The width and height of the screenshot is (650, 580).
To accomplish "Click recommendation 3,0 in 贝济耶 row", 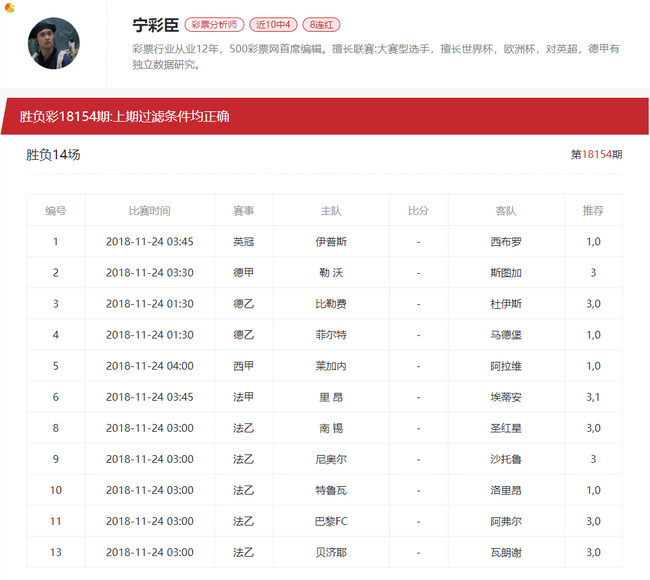I will tap(593, 552).
